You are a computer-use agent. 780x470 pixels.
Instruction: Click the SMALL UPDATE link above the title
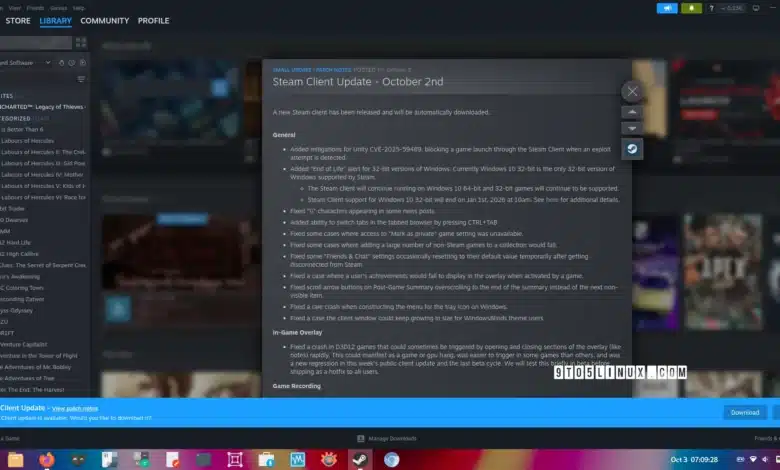[292, 70]
